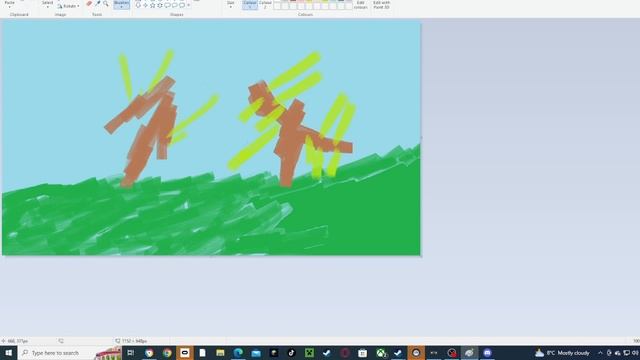The image size is (640, 360).
Task: Open Microsoft Edge from taskbar
Action: pos(238,353)
